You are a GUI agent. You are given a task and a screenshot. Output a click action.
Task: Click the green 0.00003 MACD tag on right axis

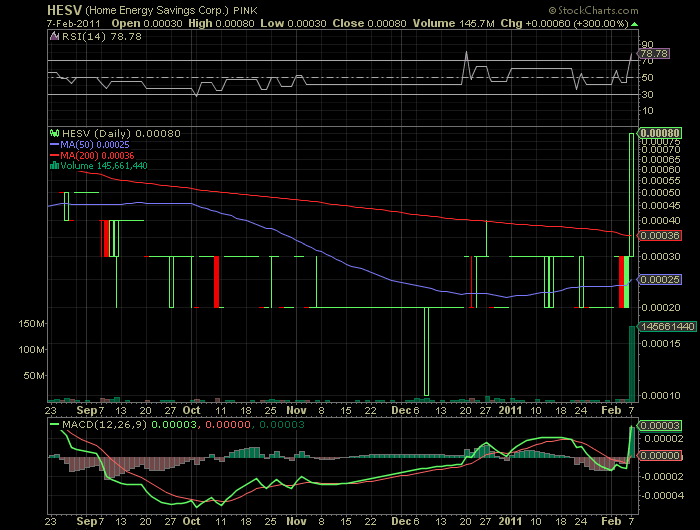(660, 425)
